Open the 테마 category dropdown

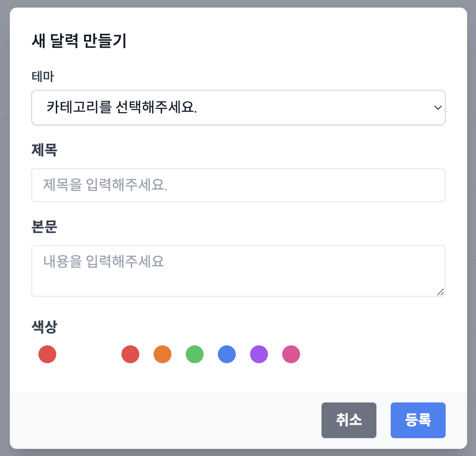[238, 108]
